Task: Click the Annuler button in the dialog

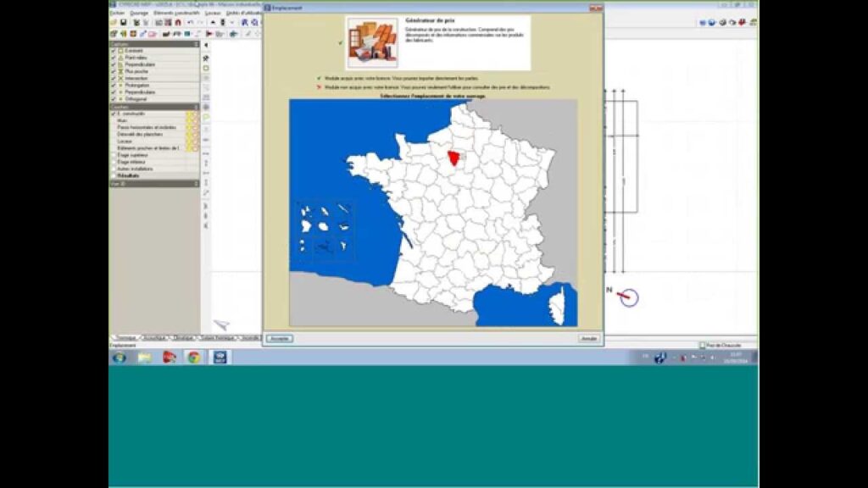Action: pyautogui.click(x=589, y=338)
